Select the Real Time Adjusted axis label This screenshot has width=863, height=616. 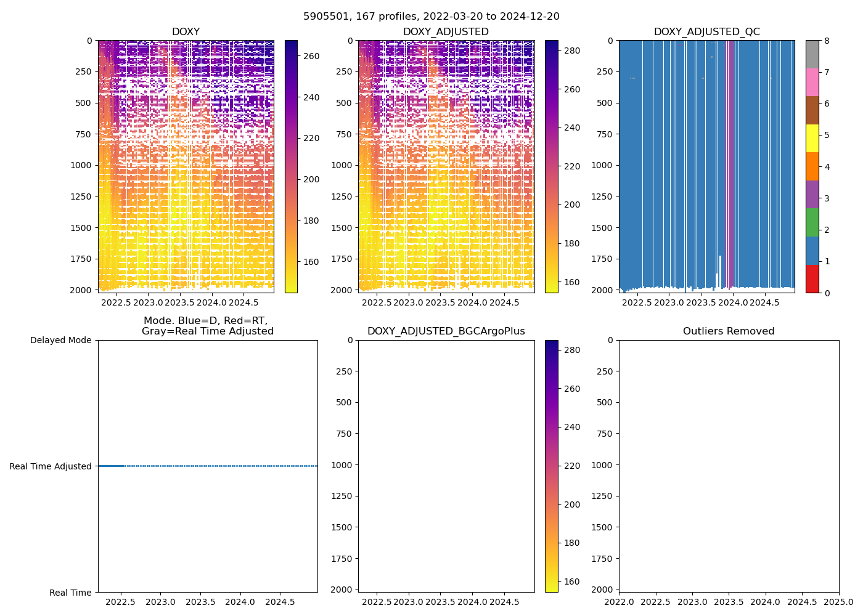(x=51, y=466)
